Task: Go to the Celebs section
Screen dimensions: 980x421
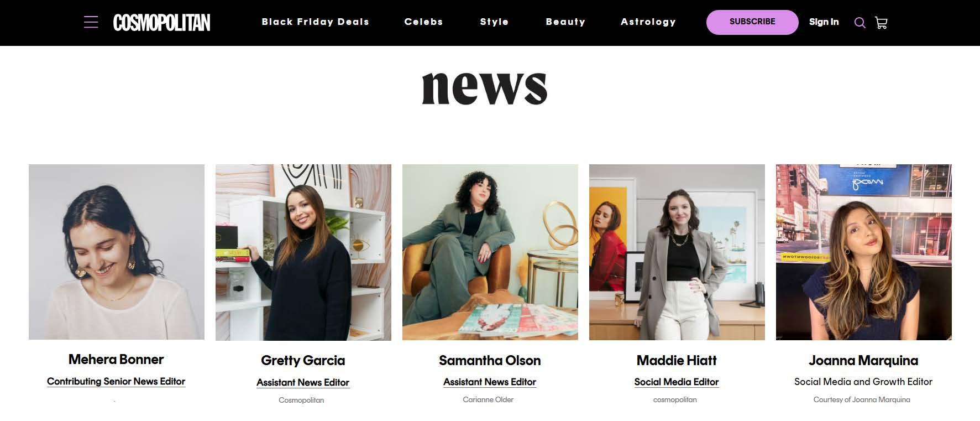Action: [423, 22]
